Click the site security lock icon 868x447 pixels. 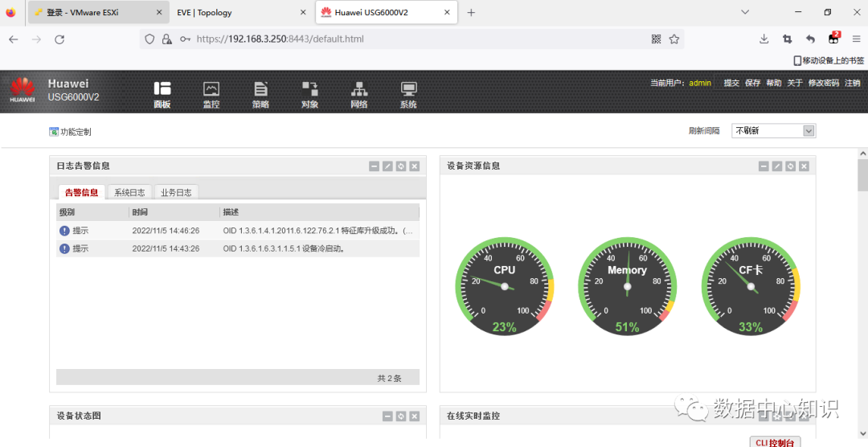[166, 39]
